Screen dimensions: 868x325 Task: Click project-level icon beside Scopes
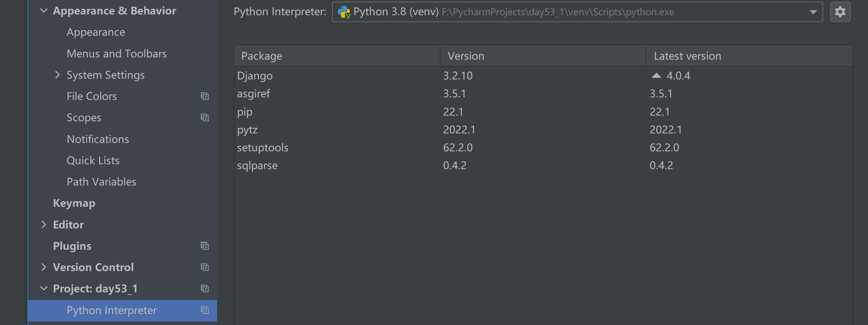(x=205, y=117)
